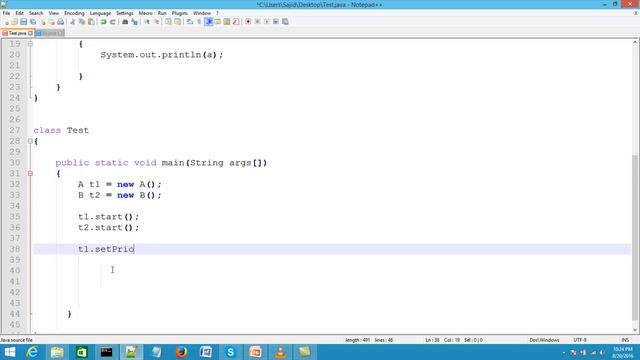Click 'Ln : 38' in the status bar
This screenshot has width=640, height=360.
point(432,340)
